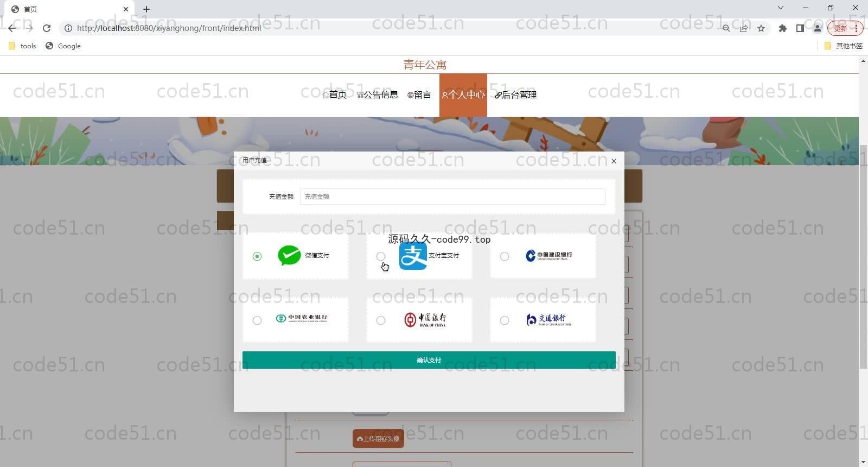Open the browser profile avatar
Image resolution: width=868 pixels, height=467 pixels.
[x=817, y=28]
